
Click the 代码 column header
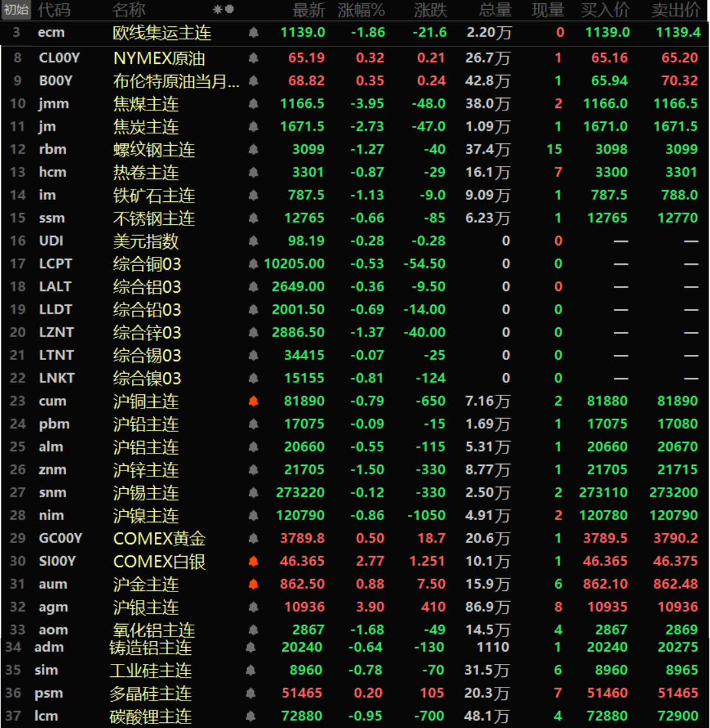pyautogui.click(x=54, y=10)
